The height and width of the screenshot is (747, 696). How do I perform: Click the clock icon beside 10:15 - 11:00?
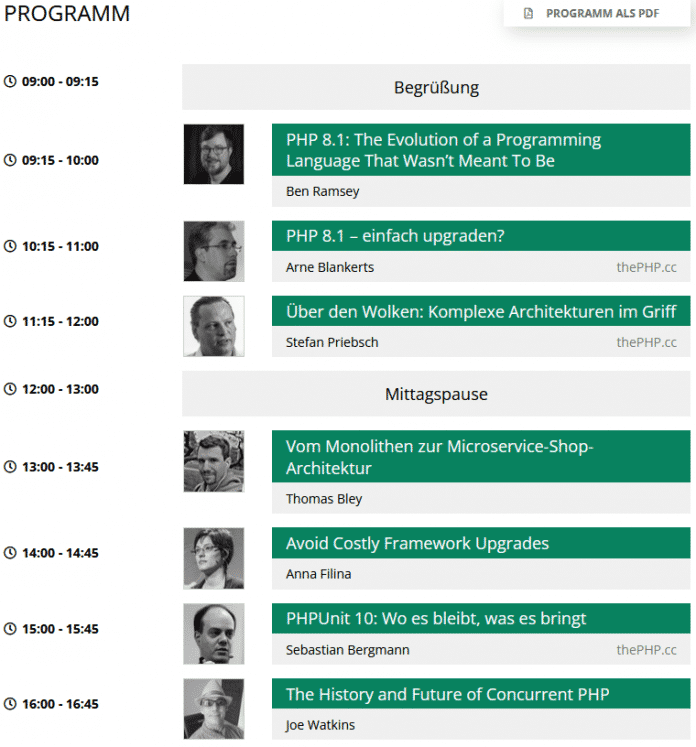[x=11, y=246]
